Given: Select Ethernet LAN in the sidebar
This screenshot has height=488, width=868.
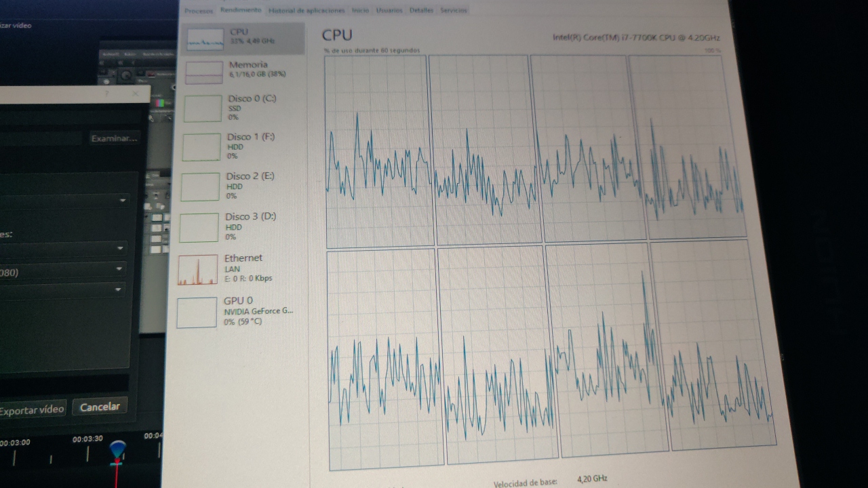Looking at the screenshot, I should (239, 268).
